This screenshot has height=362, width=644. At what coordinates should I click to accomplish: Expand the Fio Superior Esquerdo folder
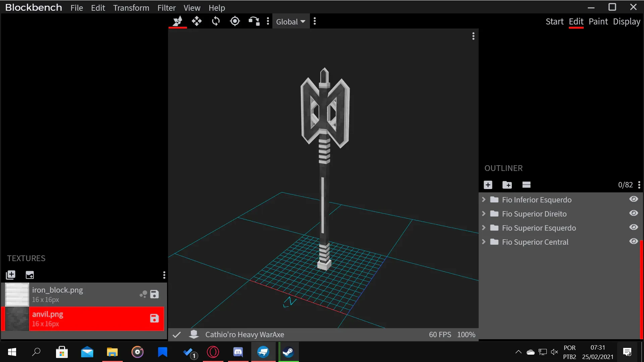pos(484,228)
